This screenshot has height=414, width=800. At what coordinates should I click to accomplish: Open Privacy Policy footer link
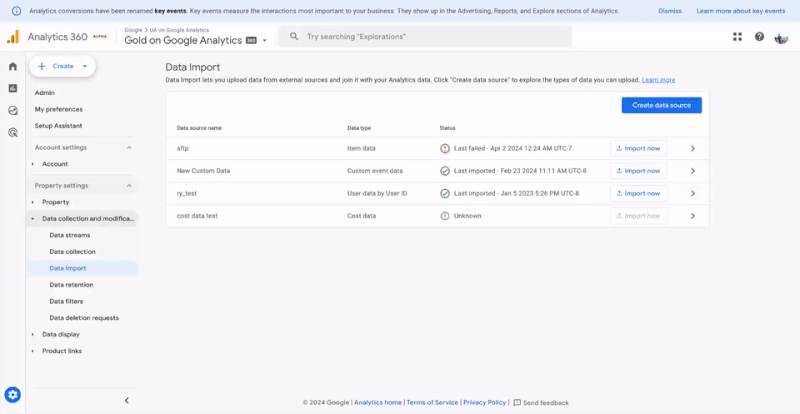(485, 403)
